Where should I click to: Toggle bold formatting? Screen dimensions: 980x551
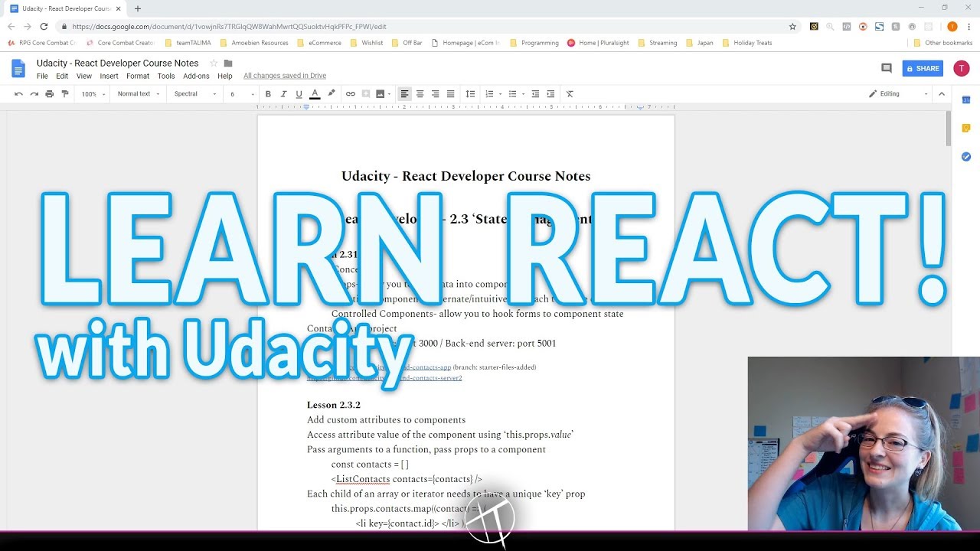pyautogui.click(x=268, y=94)
